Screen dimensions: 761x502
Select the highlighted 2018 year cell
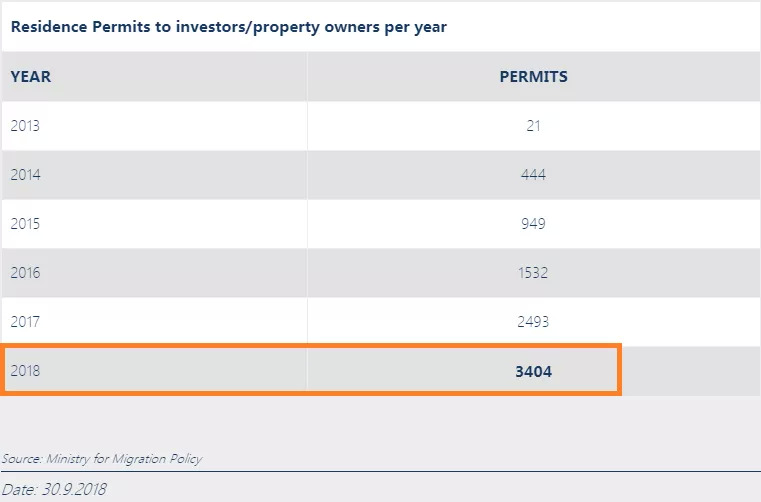coord(27,371)
